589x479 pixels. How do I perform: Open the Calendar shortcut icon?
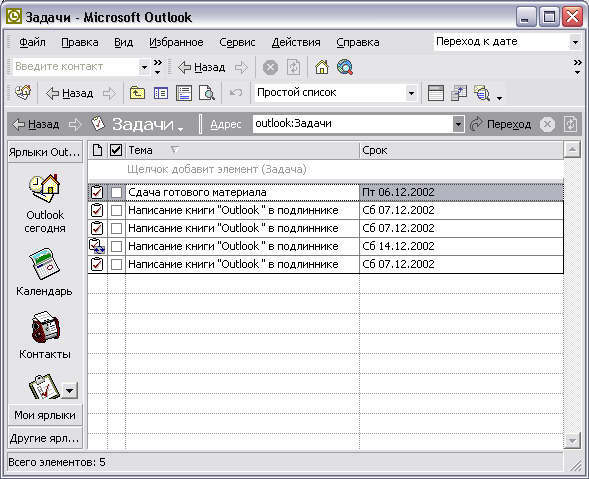tap(44, 264)
